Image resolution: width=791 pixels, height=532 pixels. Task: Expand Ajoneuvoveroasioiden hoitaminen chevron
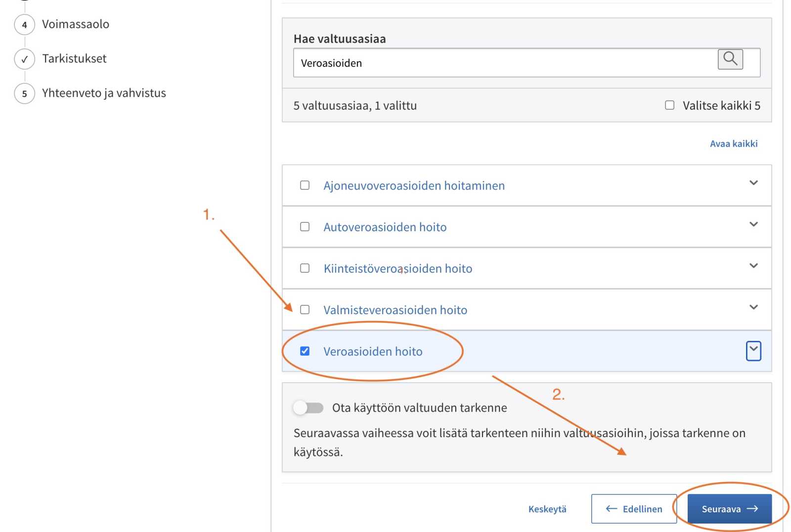753,183
